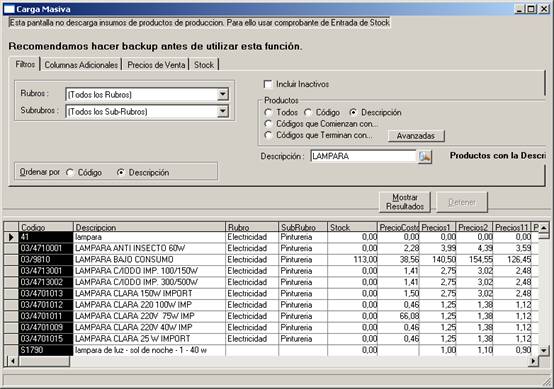Click code cell 03/4701012
This screenshot has height=389, width=554.
tap(46, 305)
